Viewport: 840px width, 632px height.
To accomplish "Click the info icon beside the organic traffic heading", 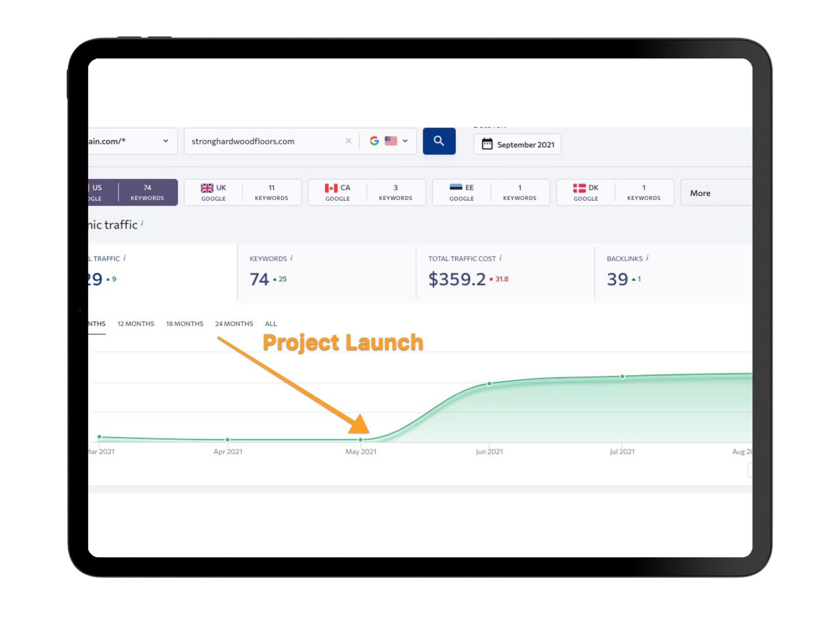I will tap(142, 222).
